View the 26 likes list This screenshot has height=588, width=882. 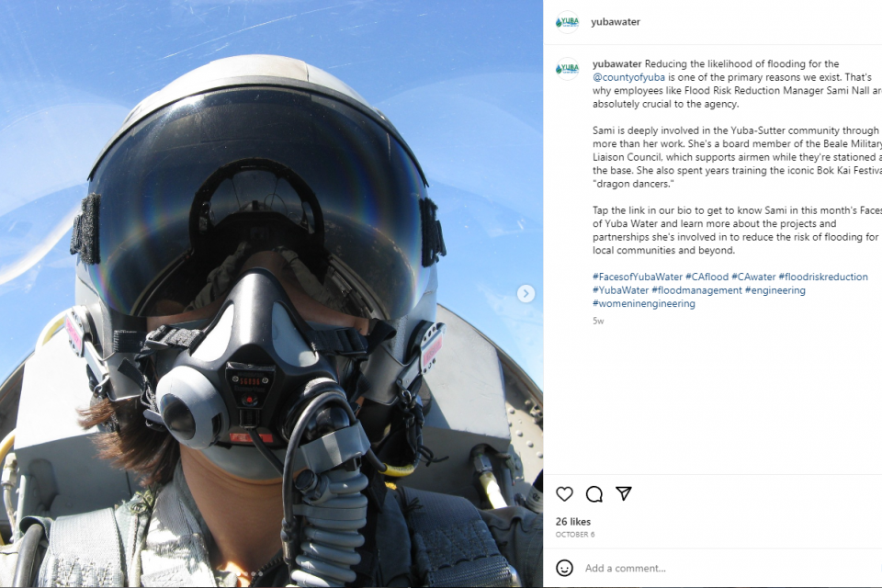[x=573, y=522]
